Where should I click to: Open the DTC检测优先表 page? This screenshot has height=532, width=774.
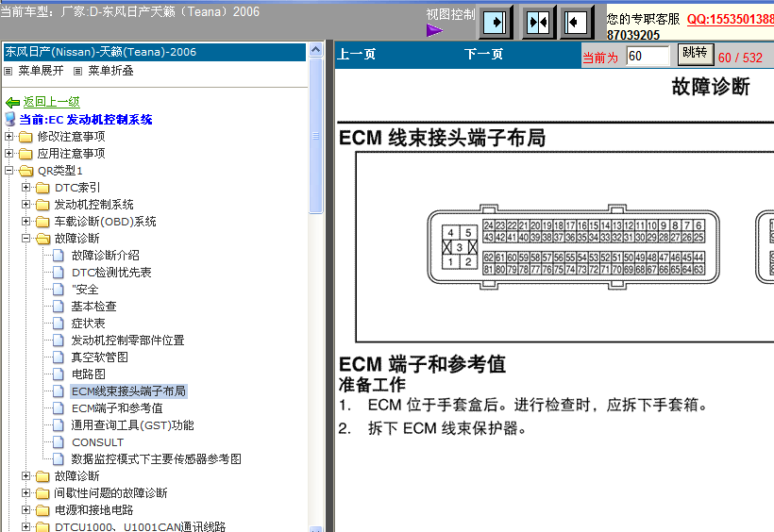click(x=111, y=273)
